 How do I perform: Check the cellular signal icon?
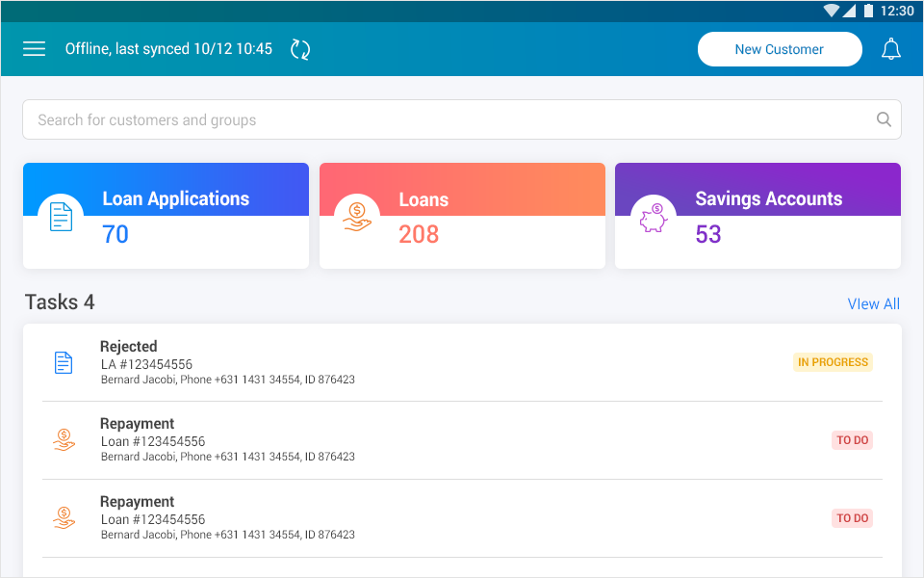[849, 11]
